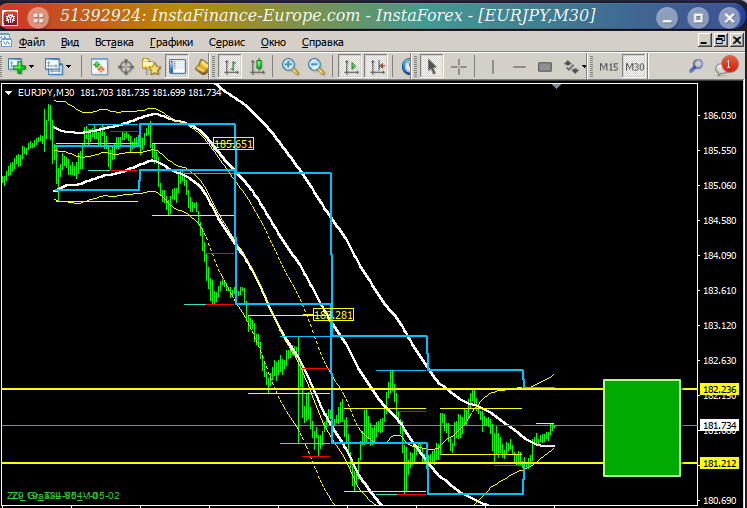
Task: Click the 183.281 price label
Action: pyautogui.click(x=333, y=315)
